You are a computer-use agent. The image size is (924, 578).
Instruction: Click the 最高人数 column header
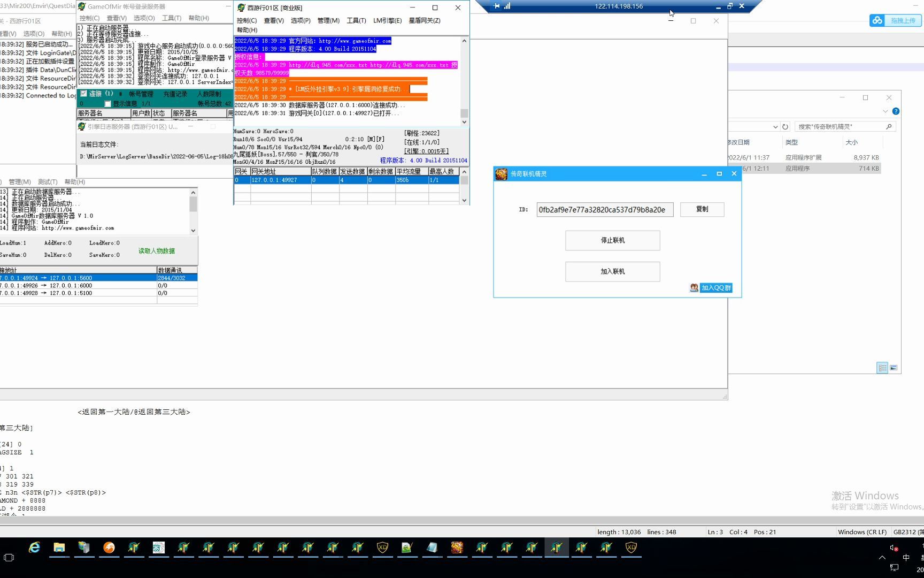point(443,172)
